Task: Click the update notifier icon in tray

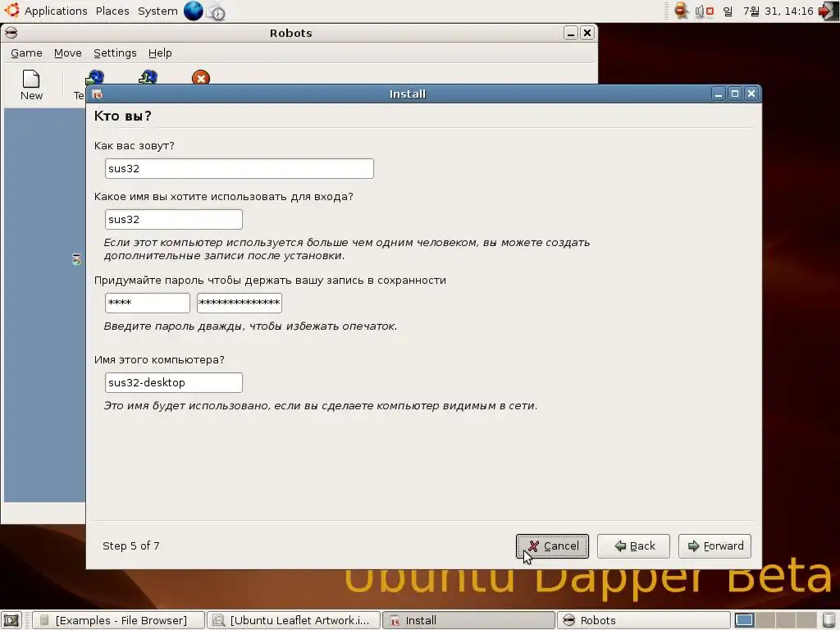Action: coord(681,11)
